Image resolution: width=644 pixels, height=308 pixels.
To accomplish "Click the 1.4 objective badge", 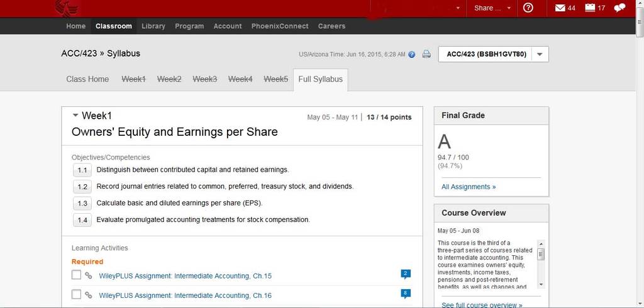I will click(x=82, y=220).
